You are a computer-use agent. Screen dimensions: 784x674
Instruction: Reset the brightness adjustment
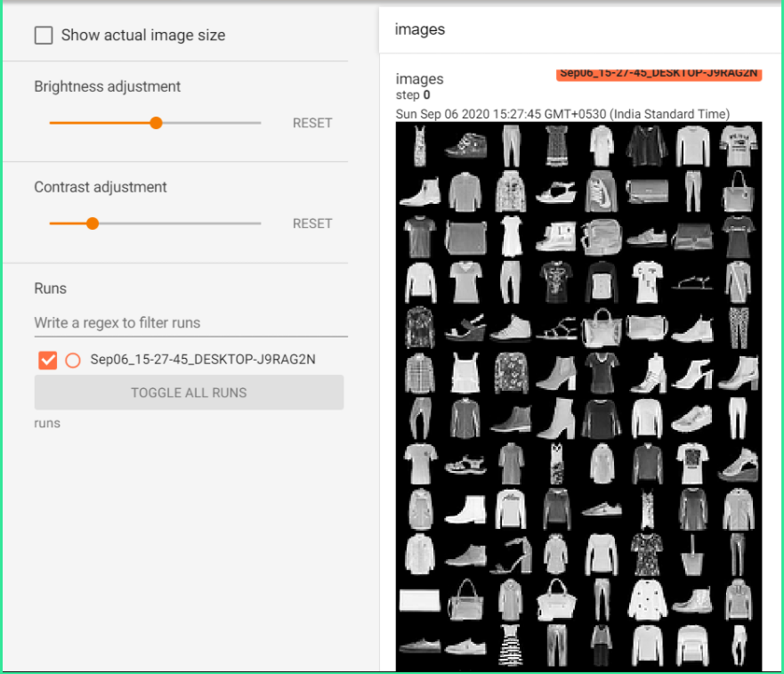[x=312, y=123]
